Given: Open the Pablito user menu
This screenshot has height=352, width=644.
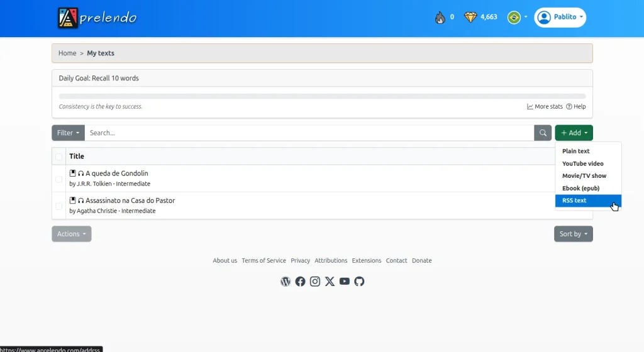Looking at the screenshot, I should pos(560,18).
